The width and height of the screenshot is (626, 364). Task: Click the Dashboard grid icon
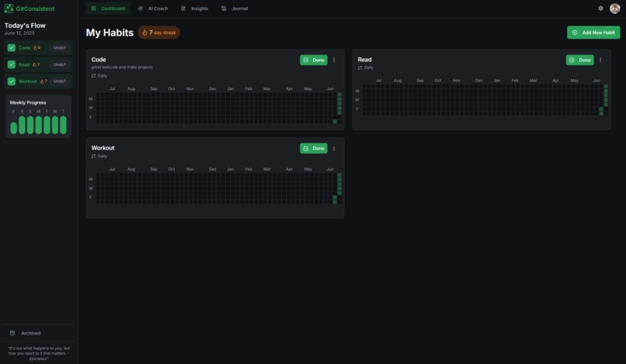click(x=93, y=9)
